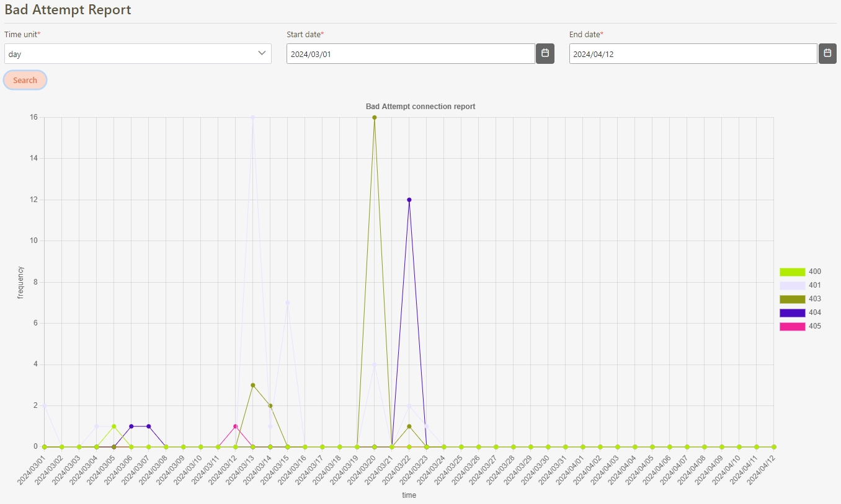The height and width of the screenshot is (504, 841).
Task: Toggle the 400 series legend swatch
Action: click(792, 272)
